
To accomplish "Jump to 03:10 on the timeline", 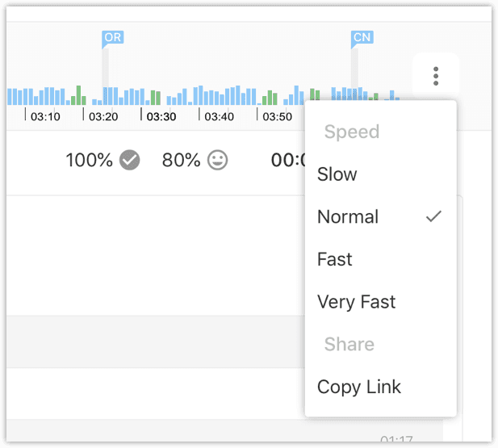I will [45, 117].
